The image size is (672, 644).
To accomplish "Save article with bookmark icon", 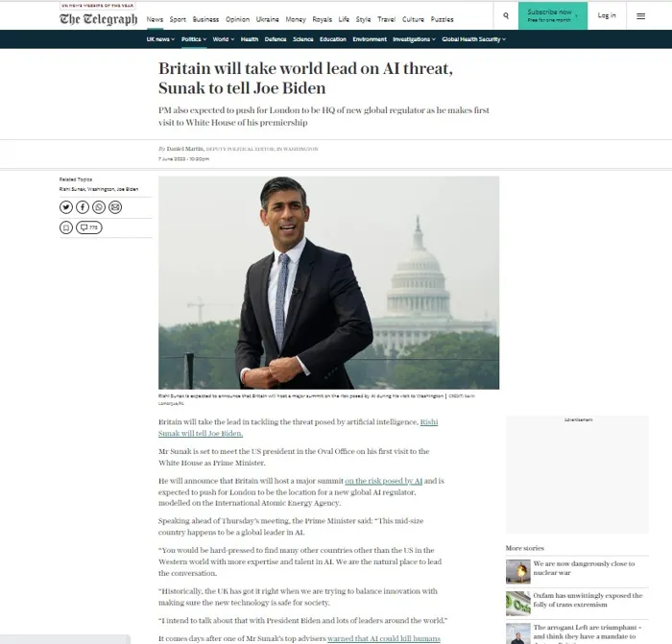I will click(66, 227).
